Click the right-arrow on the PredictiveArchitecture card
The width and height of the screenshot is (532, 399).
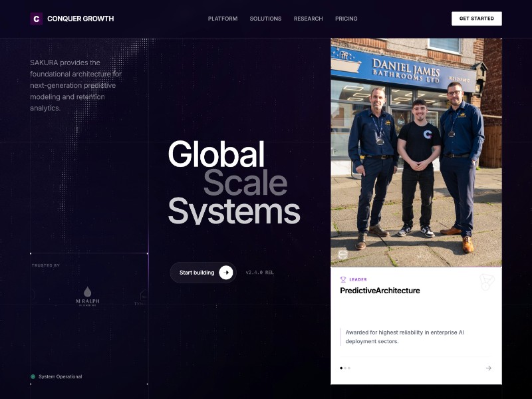[488, 368]
